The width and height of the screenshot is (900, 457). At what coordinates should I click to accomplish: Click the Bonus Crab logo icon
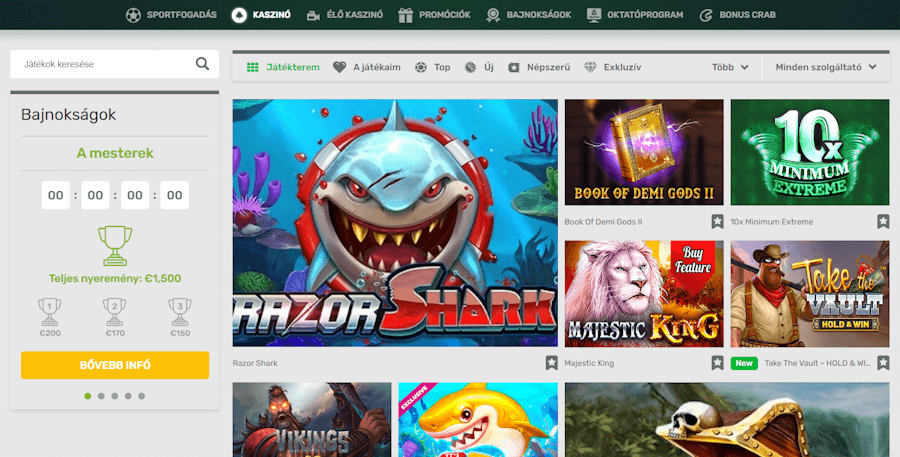pyautogui.click(x=706, y=15)
